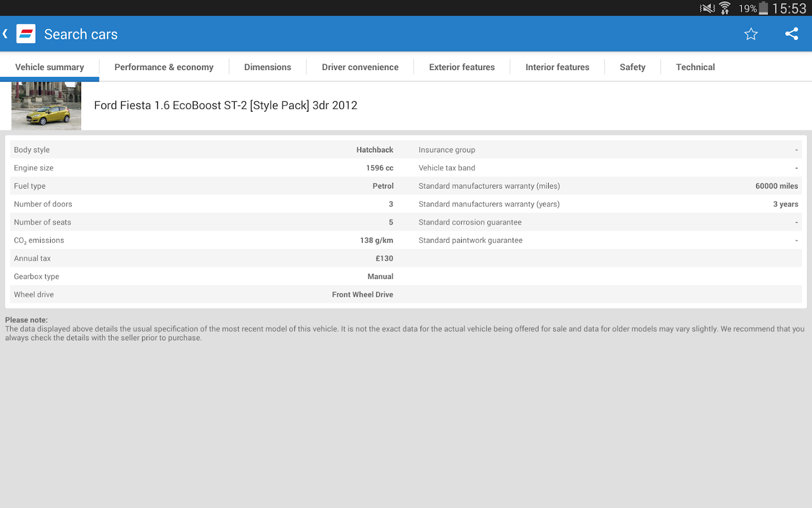
Task: Select the CO2 emissions label
Action: (x=39, y=240)
